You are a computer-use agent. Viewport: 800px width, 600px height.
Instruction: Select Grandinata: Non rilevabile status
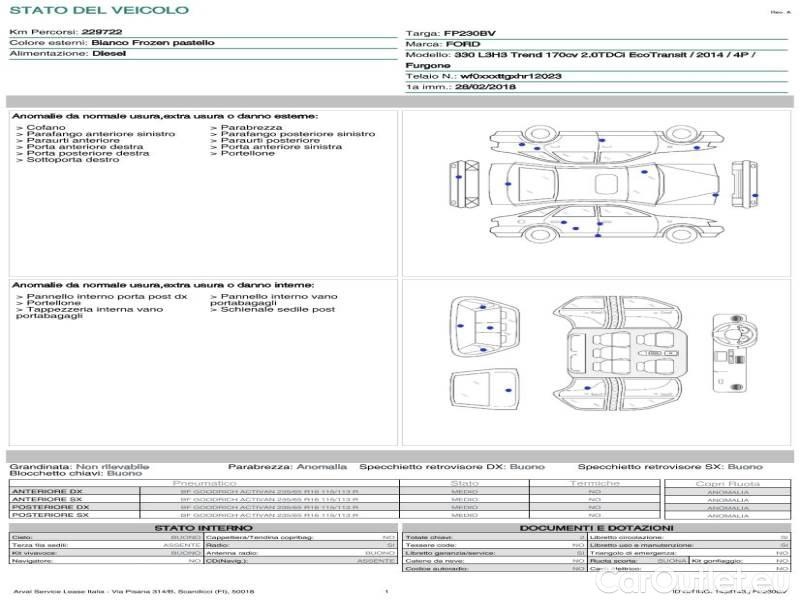click(79, 466)
